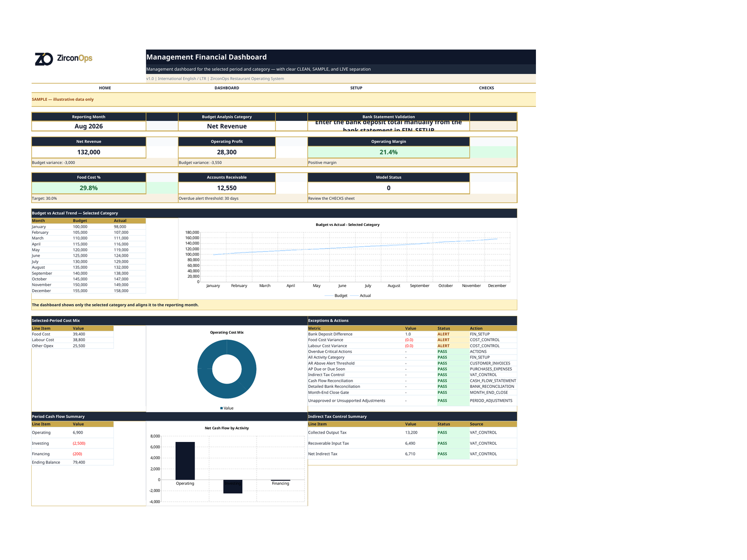Click the Operating bar in cash flow chart
Image resolution: width=747 pixels, height=560 pixels.
pos(185,461)
